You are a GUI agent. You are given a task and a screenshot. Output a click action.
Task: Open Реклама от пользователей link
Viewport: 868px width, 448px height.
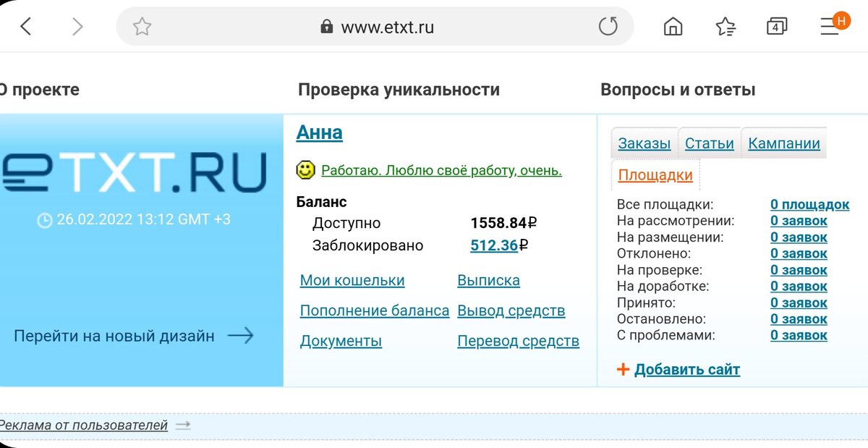(x=84, y=426)
